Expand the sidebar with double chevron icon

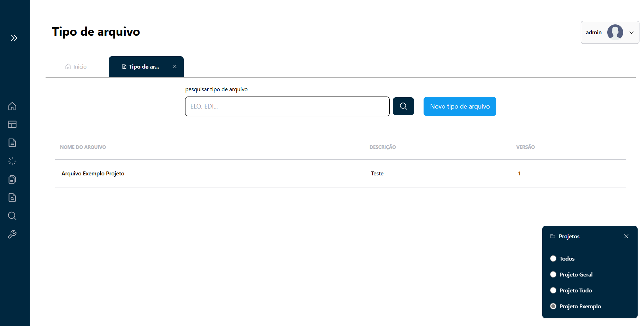(14, 38)
